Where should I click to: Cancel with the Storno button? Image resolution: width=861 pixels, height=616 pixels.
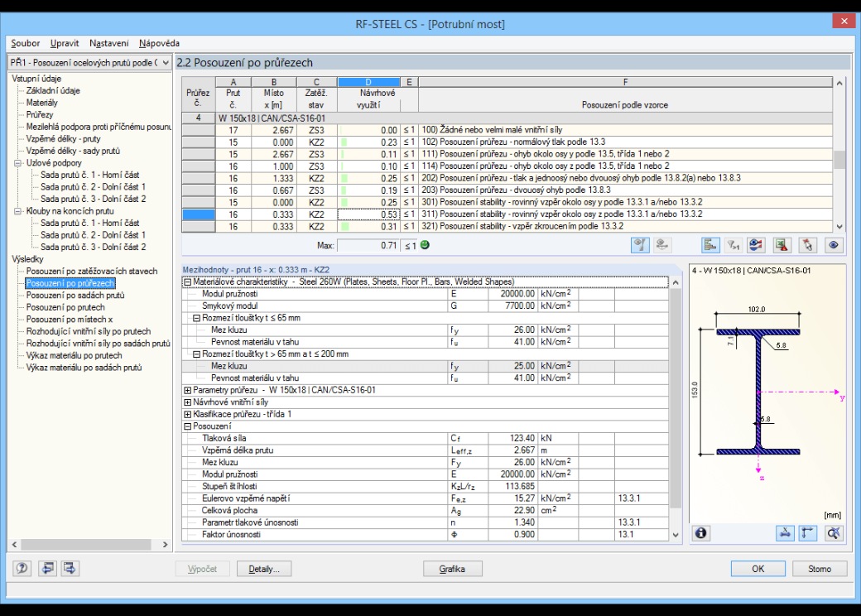pos(820,569)
